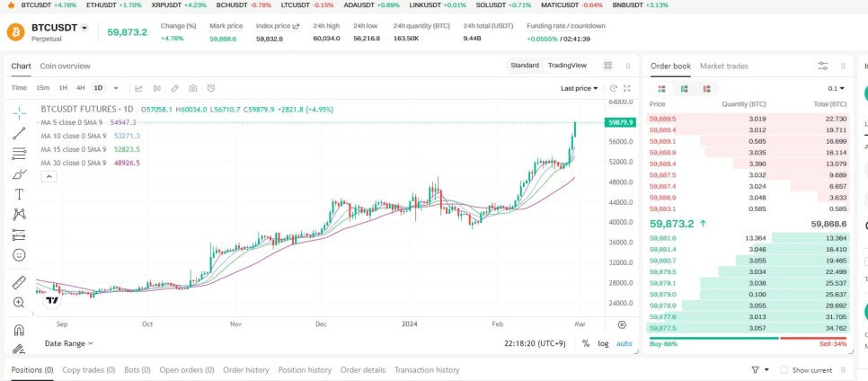Collapse the indicator legend arrow

49,177
